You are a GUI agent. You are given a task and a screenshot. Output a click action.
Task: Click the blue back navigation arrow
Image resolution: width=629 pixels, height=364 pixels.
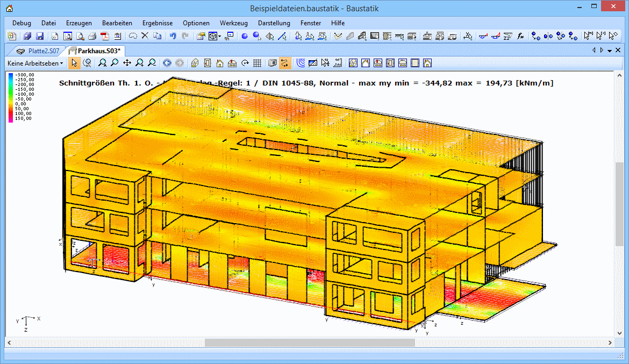click(x=167, y=63)
